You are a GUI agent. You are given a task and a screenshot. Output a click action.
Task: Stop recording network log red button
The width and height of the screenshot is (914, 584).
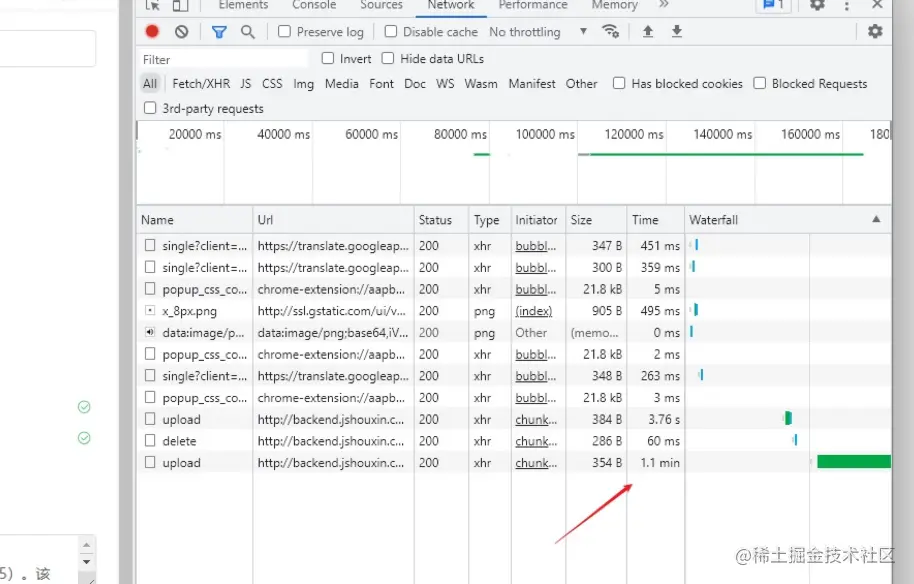151,31
